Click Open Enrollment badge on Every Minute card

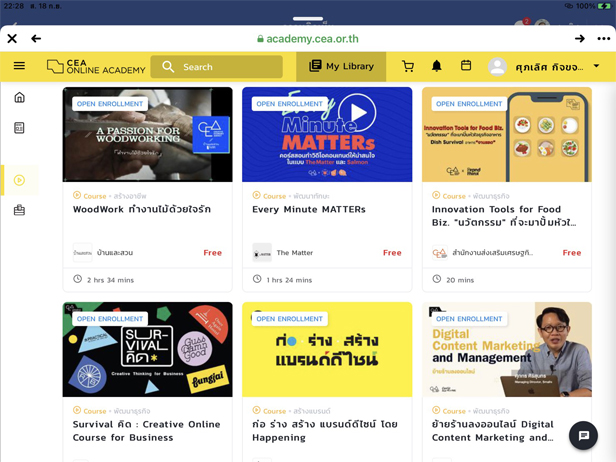tap(290, 104)
